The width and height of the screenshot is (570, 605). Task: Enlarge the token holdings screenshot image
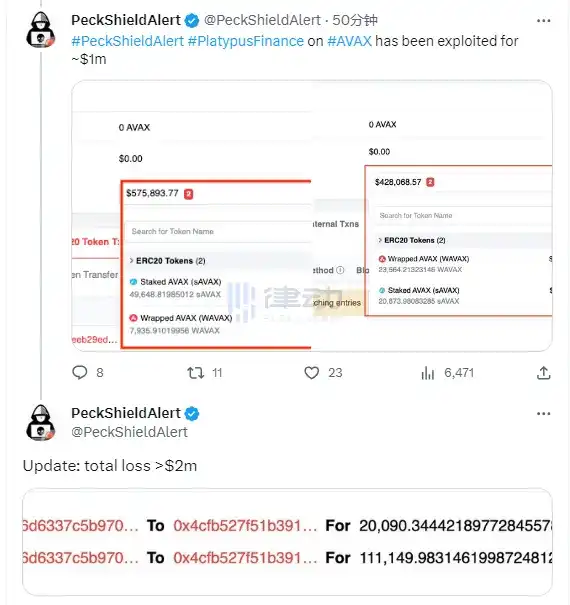(312, 216)
